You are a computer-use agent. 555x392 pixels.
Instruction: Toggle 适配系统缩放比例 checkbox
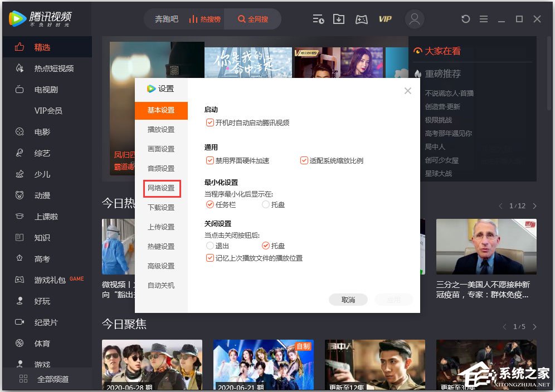tap(304, 160)
